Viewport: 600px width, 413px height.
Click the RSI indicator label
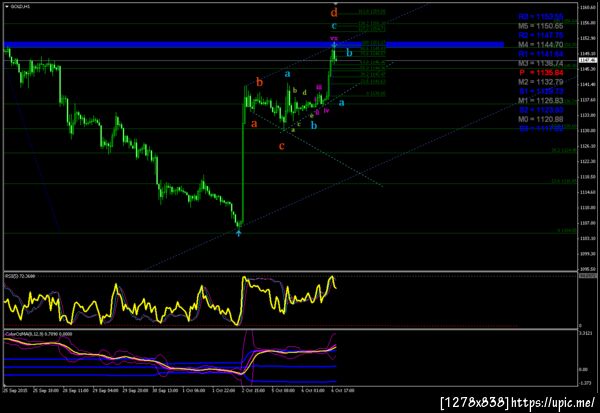tap(20, 276)
